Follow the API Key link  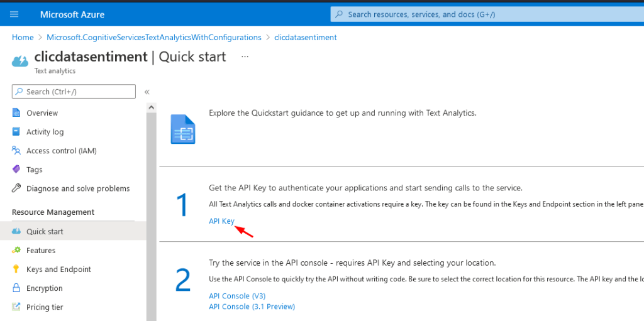pyautogui.click(x=221, y=221)
